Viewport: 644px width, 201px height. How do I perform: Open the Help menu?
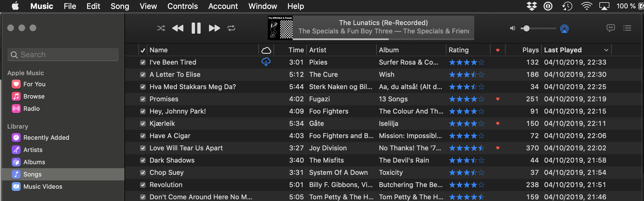point(295,6)
